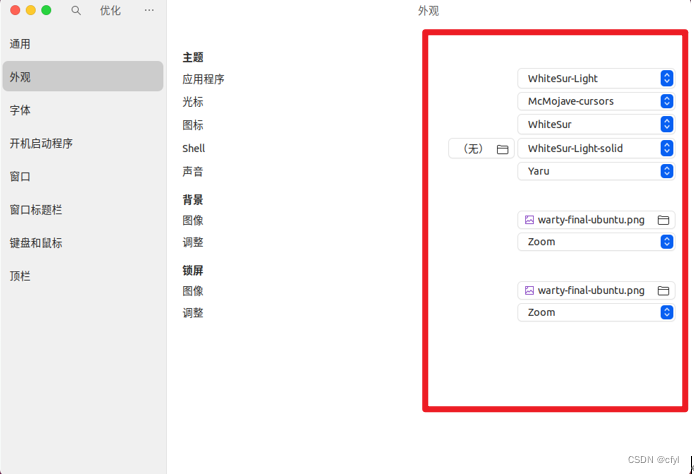Go to 开机启动程序 section

tap(42, 143)
